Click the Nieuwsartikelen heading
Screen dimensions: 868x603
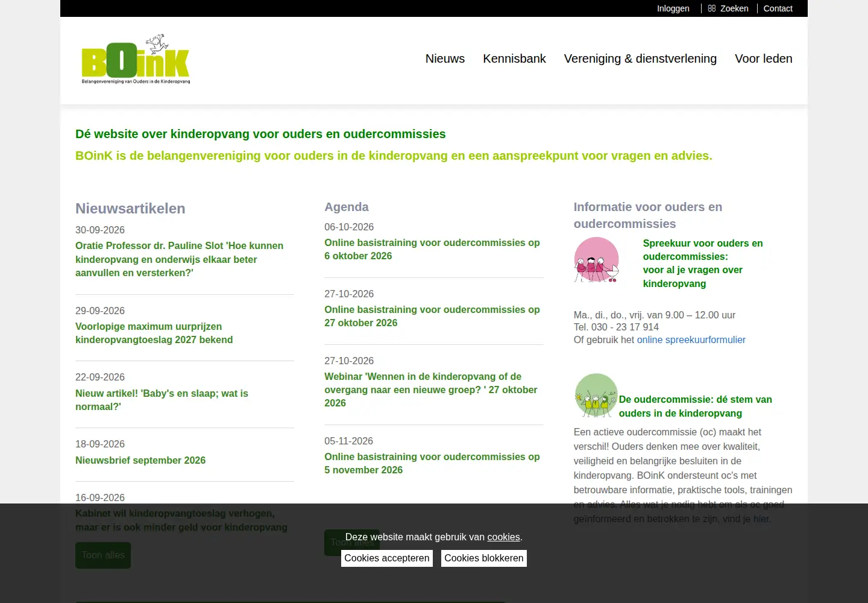coord(130,209)
